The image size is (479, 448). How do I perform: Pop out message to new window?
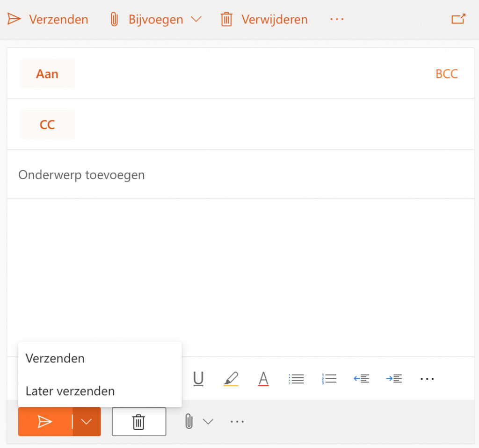coord(458,19)
